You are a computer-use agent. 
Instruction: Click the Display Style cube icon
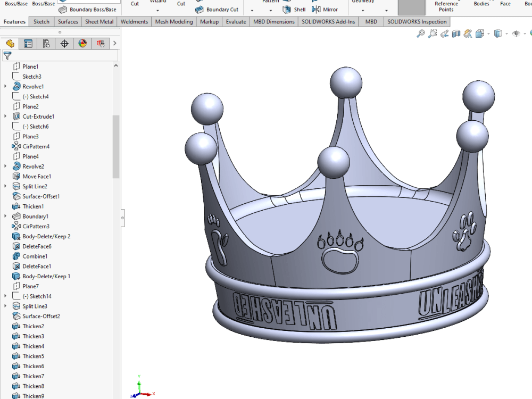tap(498, 34)
